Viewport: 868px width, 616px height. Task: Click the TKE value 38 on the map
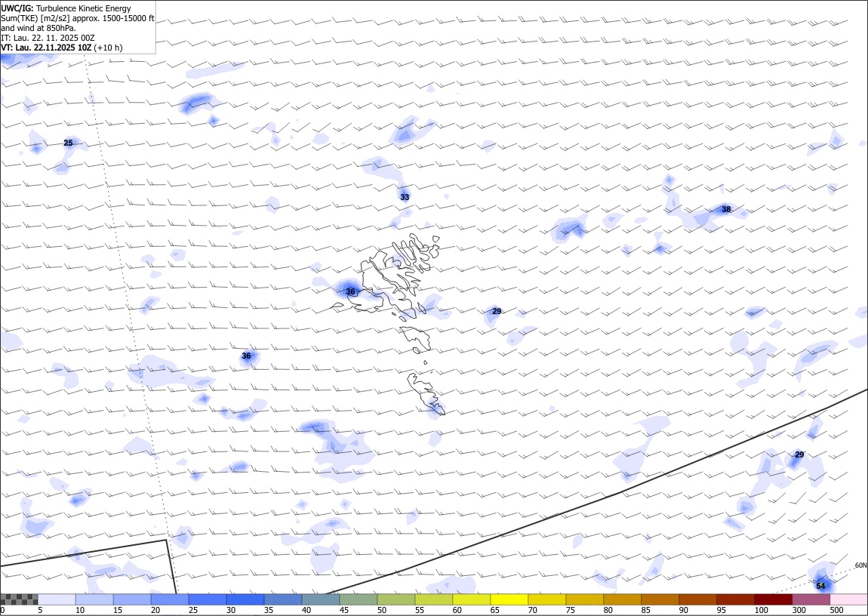[726, 209]
